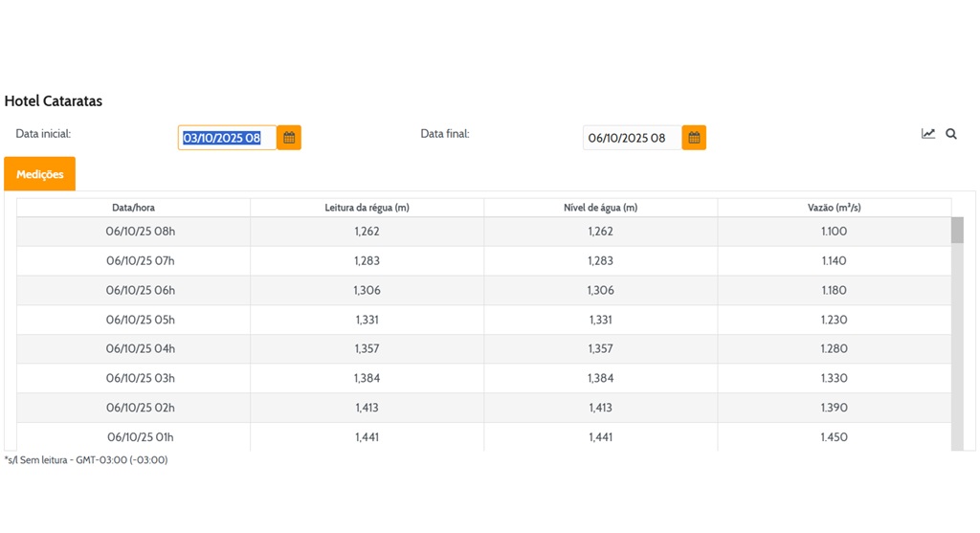Select the 06/10/25 08h date cell

pyautogui.click(x=140, y=232)
